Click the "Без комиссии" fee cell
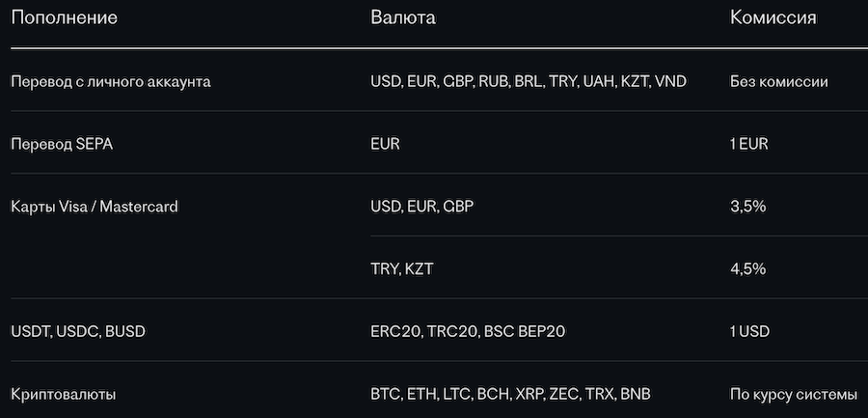Image resolution: width=868 pixels, height=418 pixels. [779, 81]
